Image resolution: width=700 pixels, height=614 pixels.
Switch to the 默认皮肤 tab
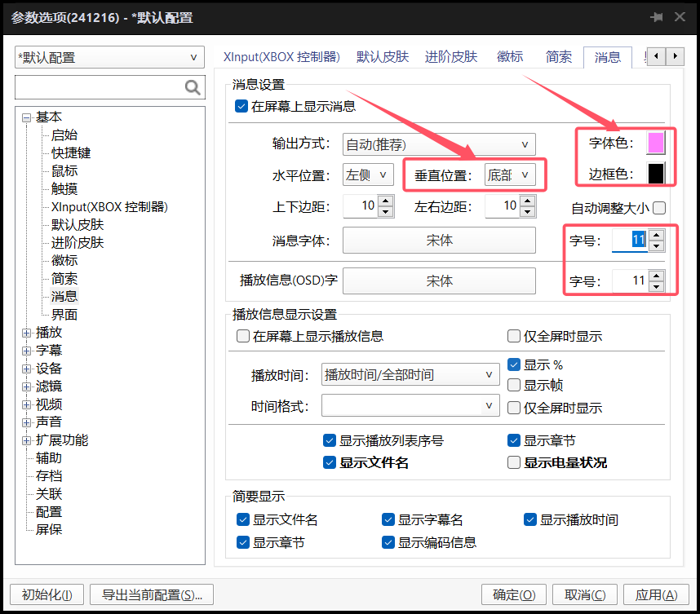(383, 57)
